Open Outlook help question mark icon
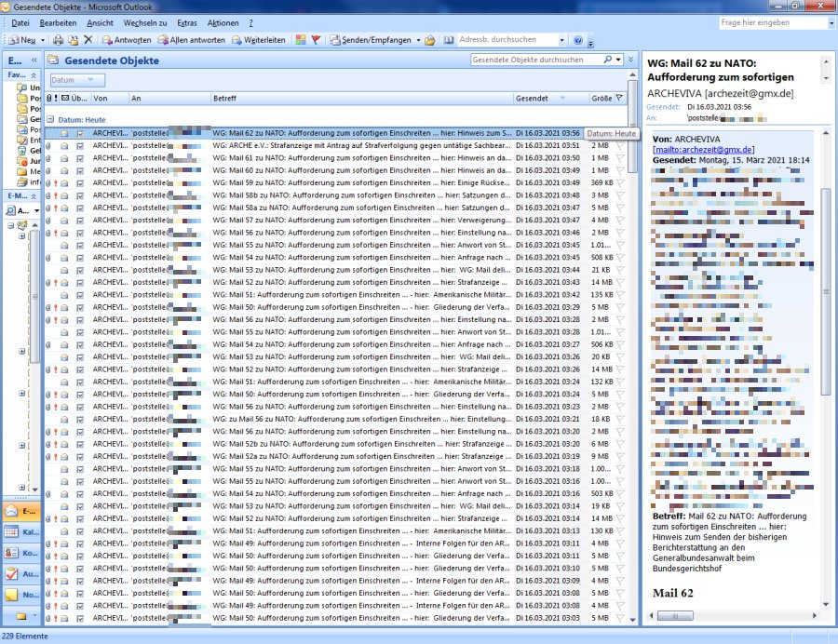The image size is (838, 644). pyautogui.click(x=577, y=40)
